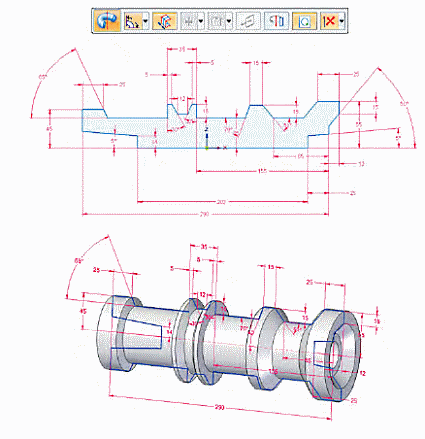This screenshot has height=439, width=425.
Task: Expand dropdown arrow next to axis tool
Action: [x=201, y=22]
